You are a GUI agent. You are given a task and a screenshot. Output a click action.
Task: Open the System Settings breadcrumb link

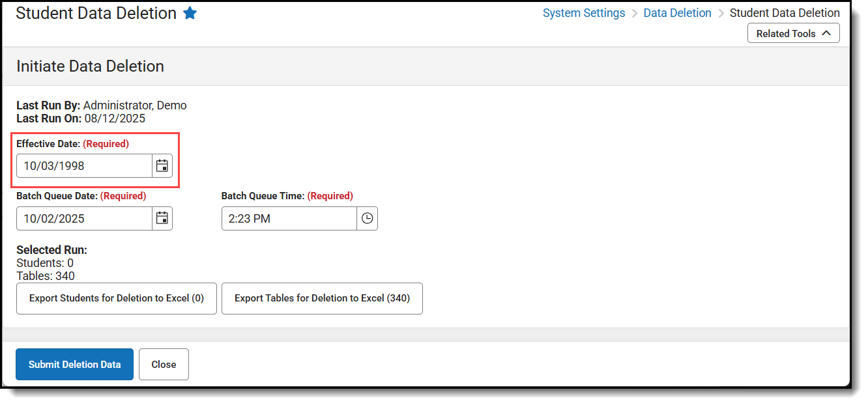click(x=584, y=12)
